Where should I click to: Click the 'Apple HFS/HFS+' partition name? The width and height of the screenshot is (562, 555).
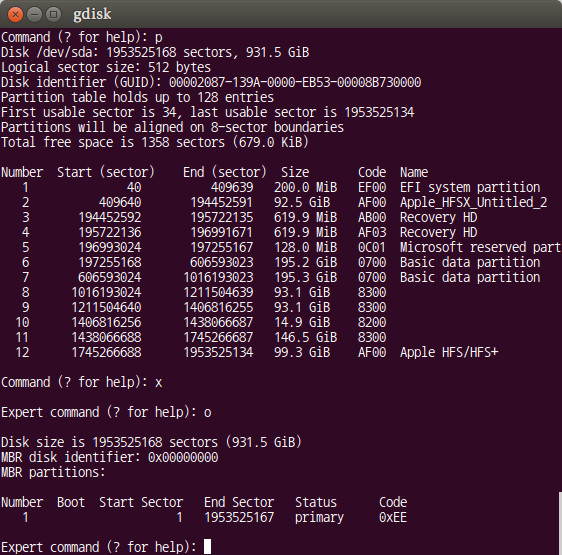click(449, 352)
